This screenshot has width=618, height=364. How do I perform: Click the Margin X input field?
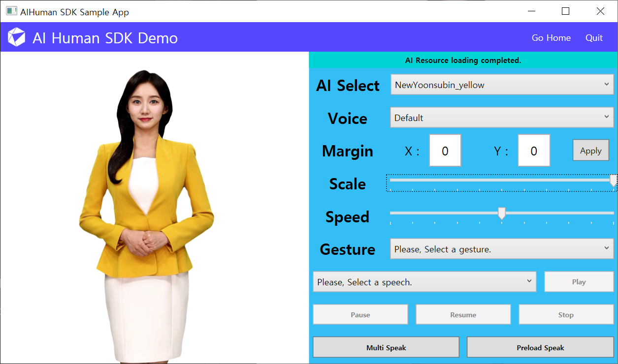coord(445,151)
